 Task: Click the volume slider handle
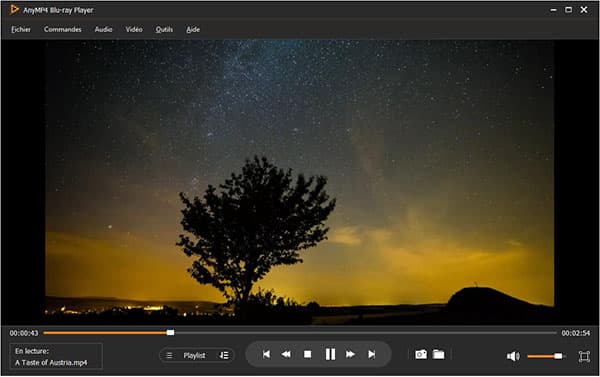(x=558, y=356)
